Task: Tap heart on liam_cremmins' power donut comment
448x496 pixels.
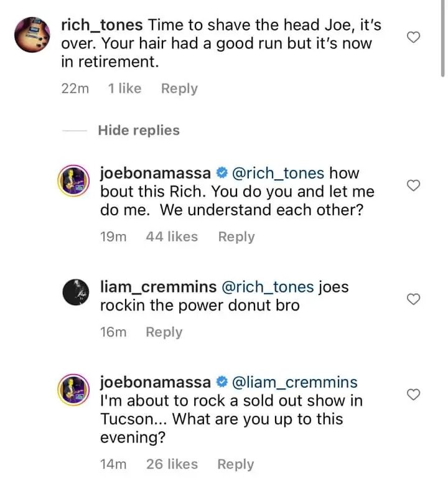Action: [x=413, y=299]
